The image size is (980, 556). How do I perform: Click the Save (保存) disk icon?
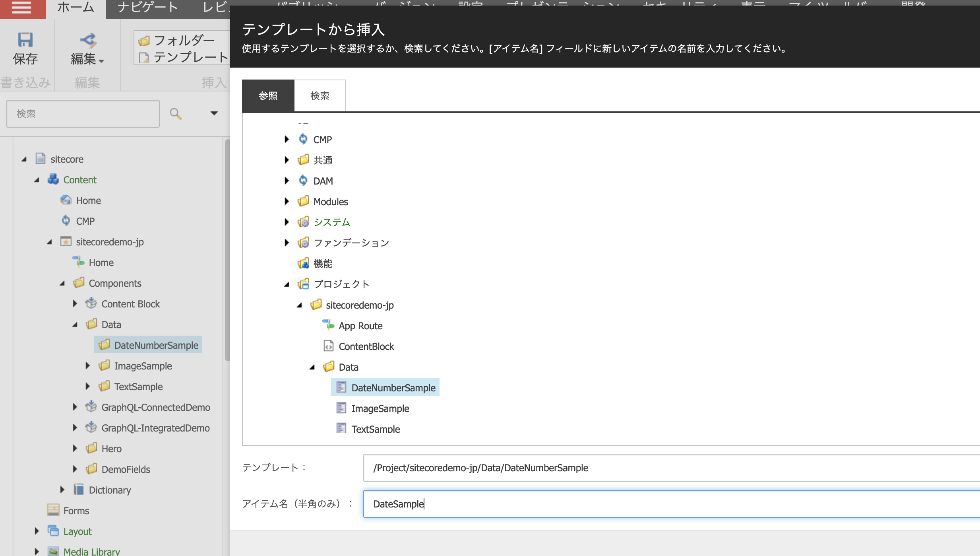25,40
